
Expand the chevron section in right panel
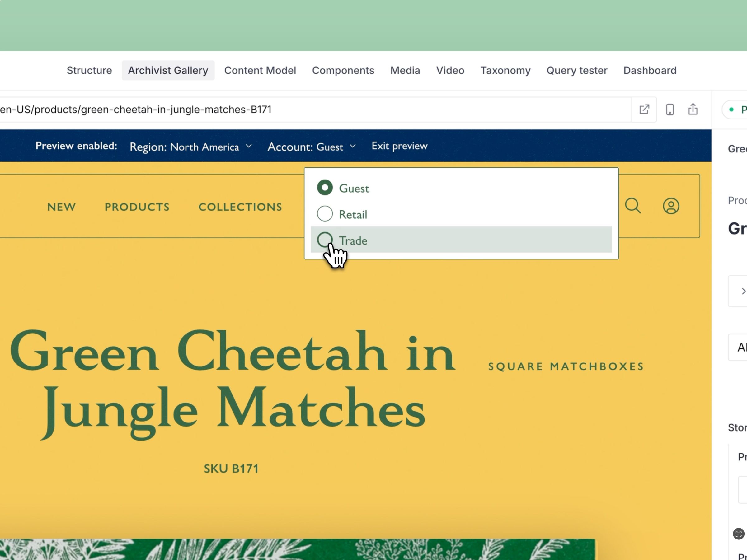click(743, 291)
